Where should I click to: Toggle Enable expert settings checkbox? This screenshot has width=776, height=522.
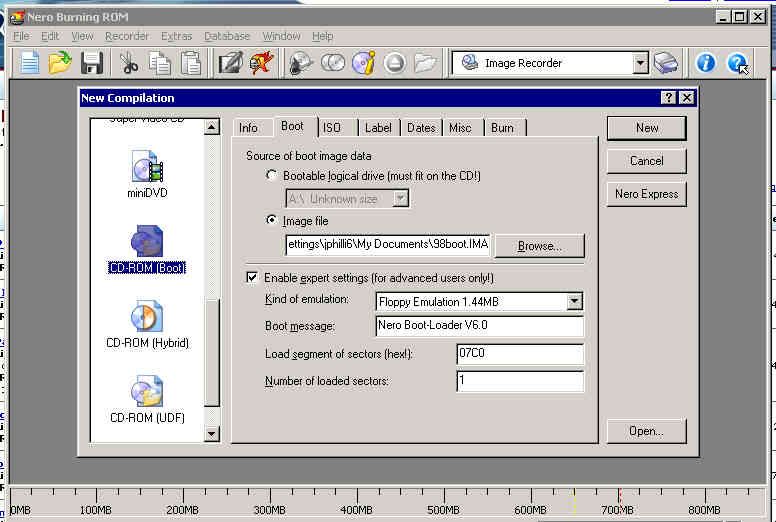pos(252,277)
